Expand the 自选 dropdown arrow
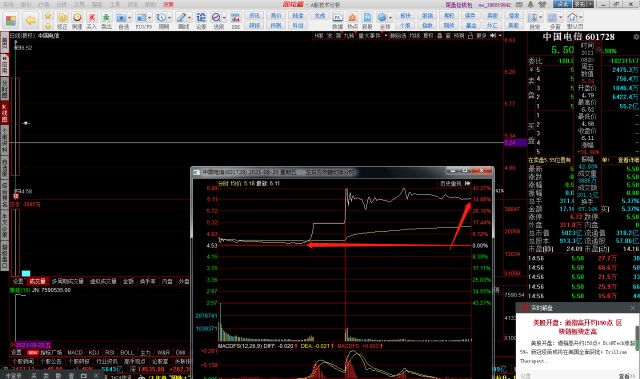Viewport: 640px width, 379px height. pyautogui.click(x=129, y=18)
